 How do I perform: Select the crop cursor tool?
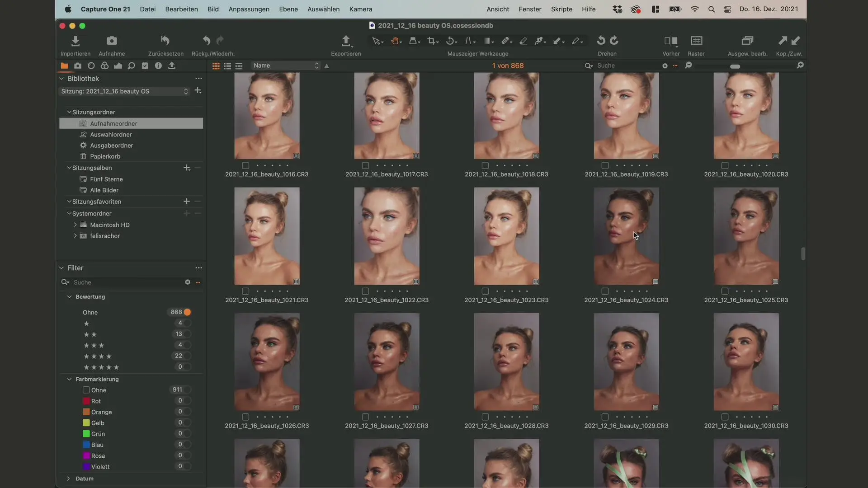click(x=432, y=41)
